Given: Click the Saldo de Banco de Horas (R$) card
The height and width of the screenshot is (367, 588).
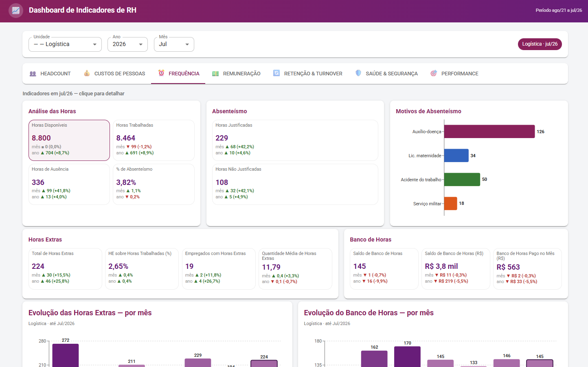Looking at the screenshot, I should 456,269.
